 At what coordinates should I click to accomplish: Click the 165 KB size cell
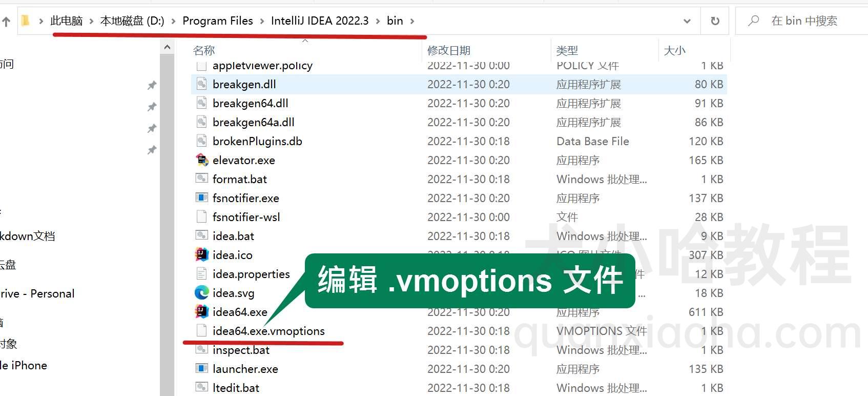tap(706, 160)
